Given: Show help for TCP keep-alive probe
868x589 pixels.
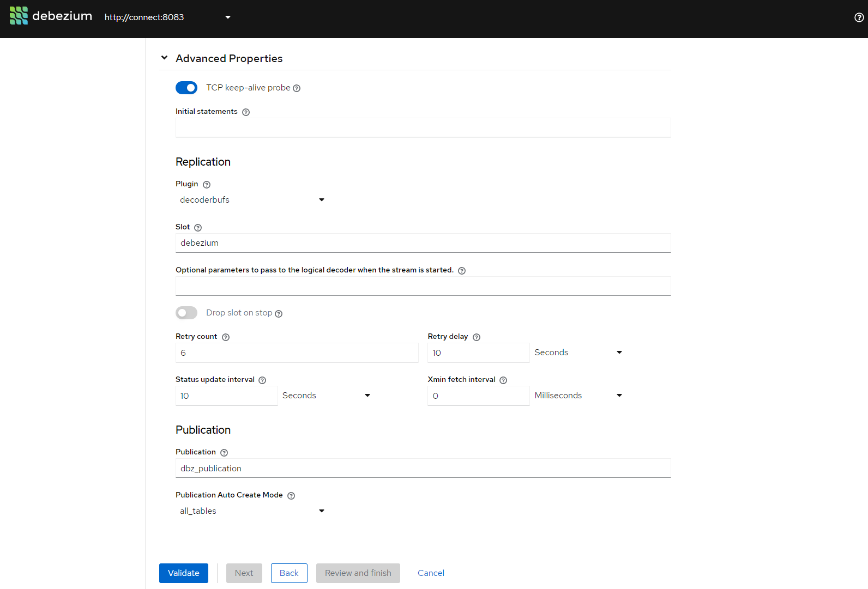Looking at the screenshot, I should 297,88.
